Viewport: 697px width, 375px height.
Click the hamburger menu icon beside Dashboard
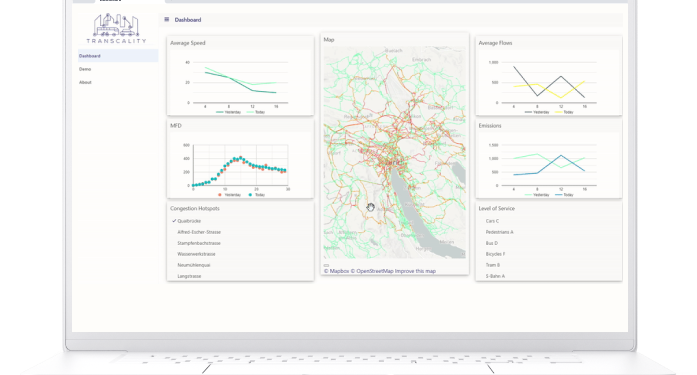(167, 20)
